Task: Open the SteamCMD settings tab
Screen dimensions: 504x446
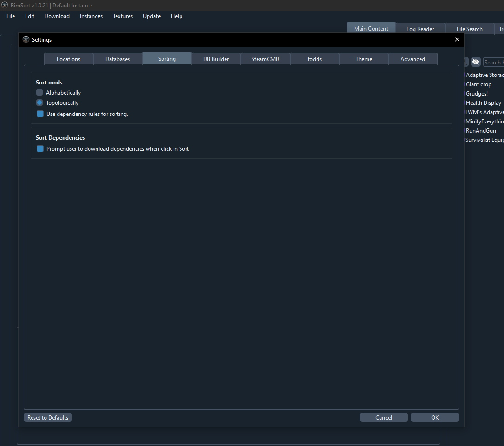Action: pyautogui.click(x=265, y=59)
